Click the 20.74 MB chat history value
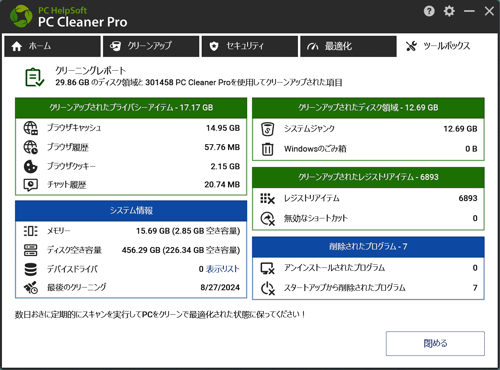The width and height of the screenshot is (500, 370). 222,185
